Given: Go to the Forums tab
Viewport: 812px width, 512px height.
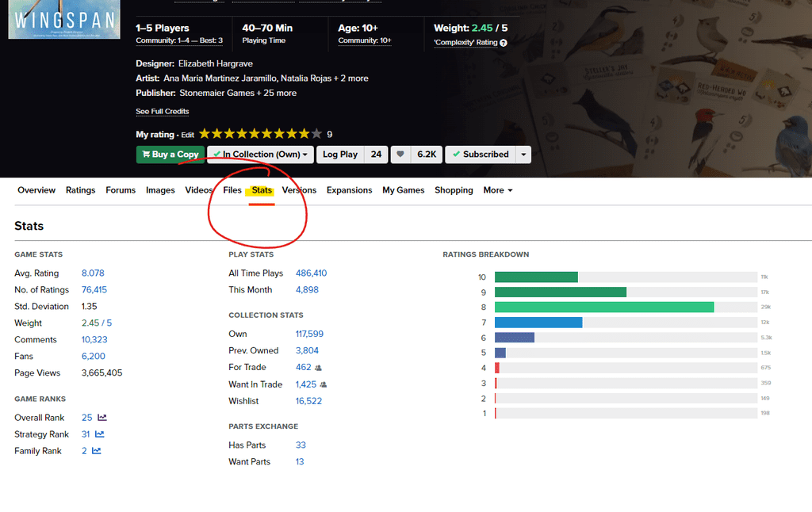Looking at the screenshot, I should coord(121,190).
